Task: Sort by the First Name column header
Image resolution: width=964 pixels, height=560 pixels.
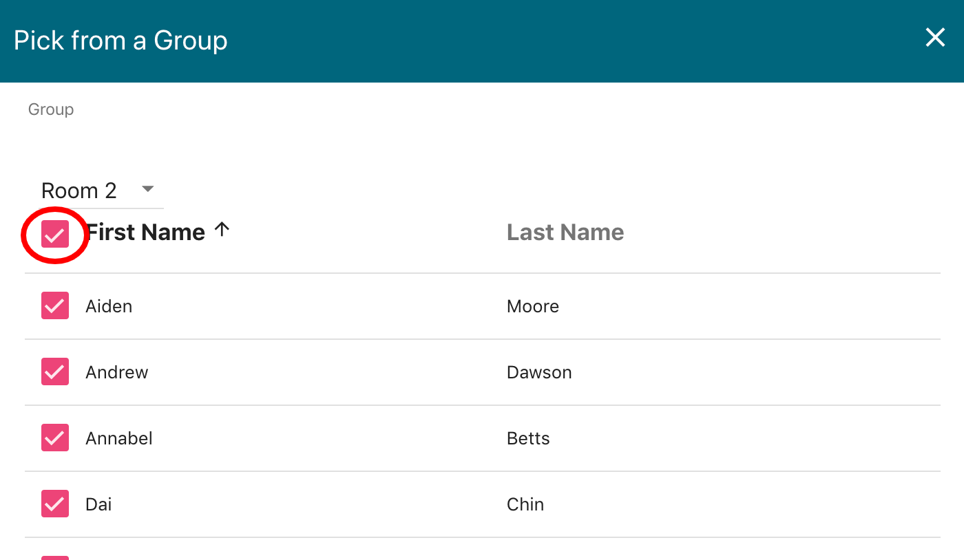Action: [x=145, y=233]
